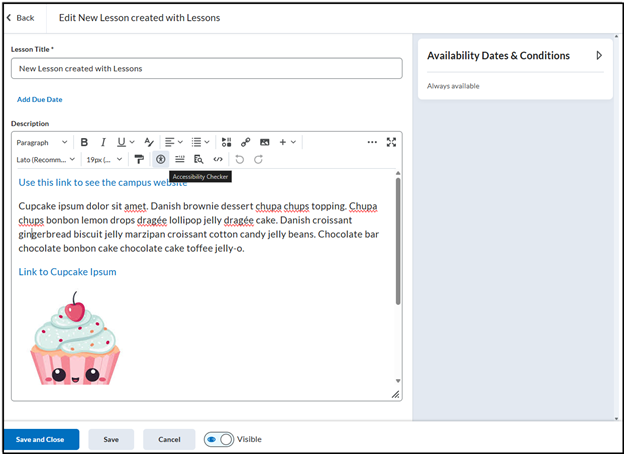
Task: Open the Insert Other plus menu
Action: (x=287, y=142)
